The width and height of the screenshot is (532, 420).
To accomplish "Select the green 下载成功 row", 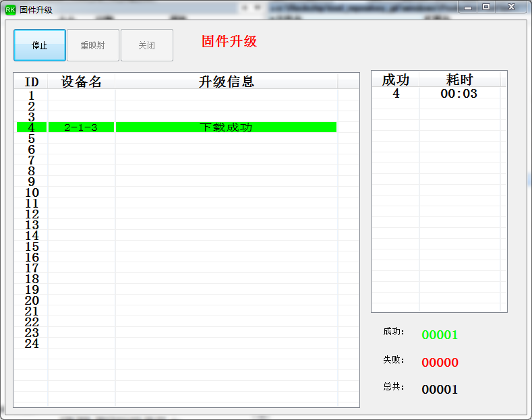I will [x=177, y=127].
